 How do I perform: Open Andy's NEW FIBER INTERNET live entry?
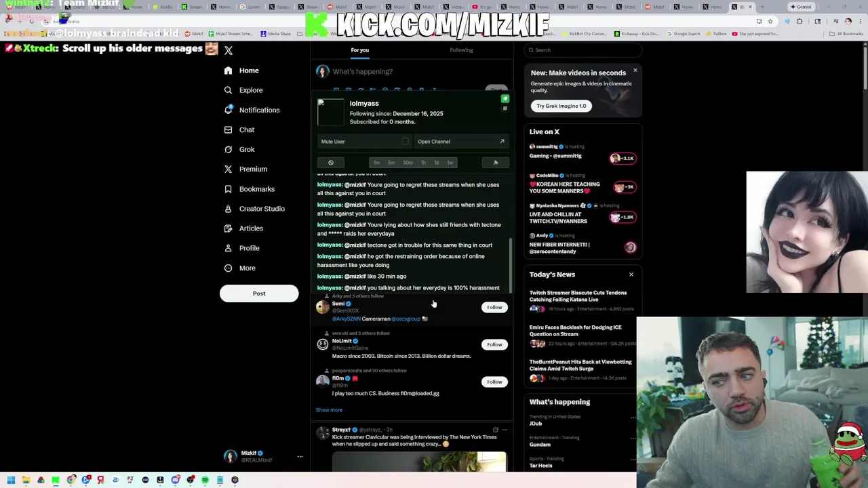[x=583, y=244]
